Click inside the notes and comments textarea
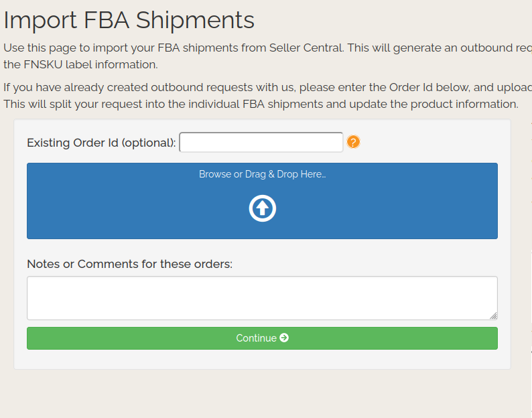Viewport: 532px width, 418px height. (x=262, y=298)
